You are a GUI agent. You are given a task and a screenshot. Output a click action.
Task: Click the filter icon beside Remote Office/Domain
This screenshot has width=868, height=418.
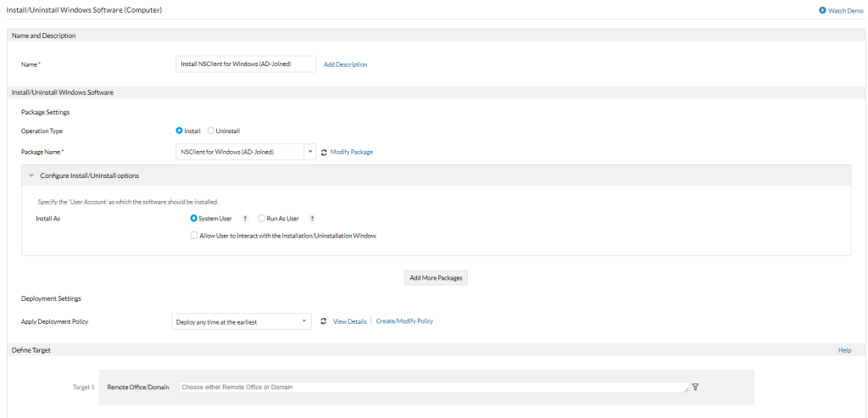[x=695, y=387]
